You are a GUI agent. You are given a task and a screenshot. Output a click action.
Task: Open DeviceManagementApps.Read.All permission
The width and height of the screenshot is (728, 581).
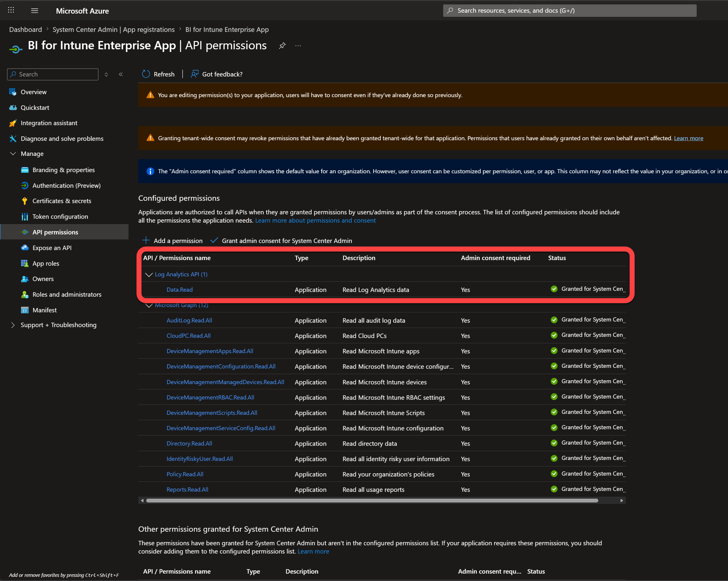(x=210, y=351)
